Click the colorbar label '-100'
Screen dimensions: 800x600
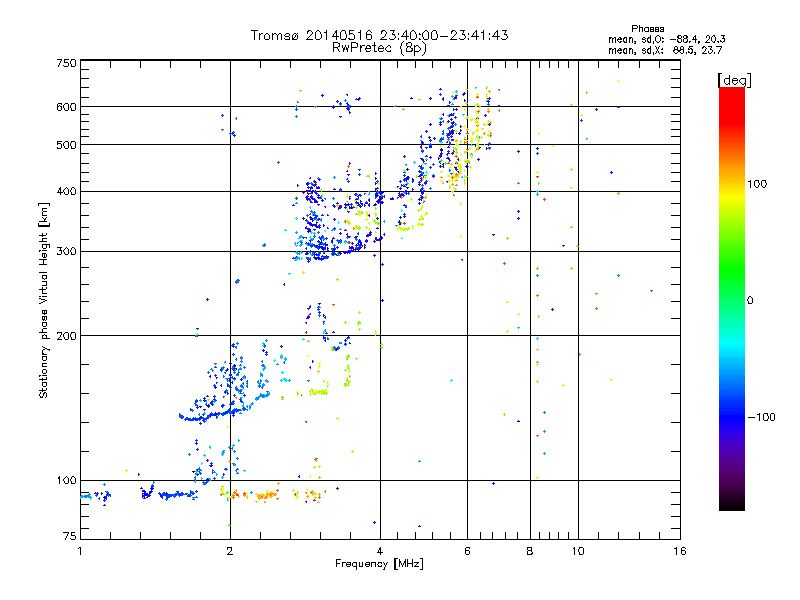(761, 417)
